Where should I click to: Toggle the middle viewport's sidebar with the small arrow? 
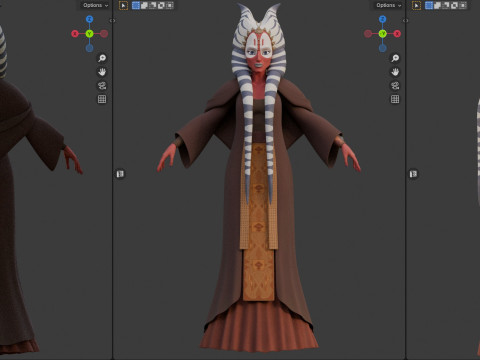[x=406, y=21]
